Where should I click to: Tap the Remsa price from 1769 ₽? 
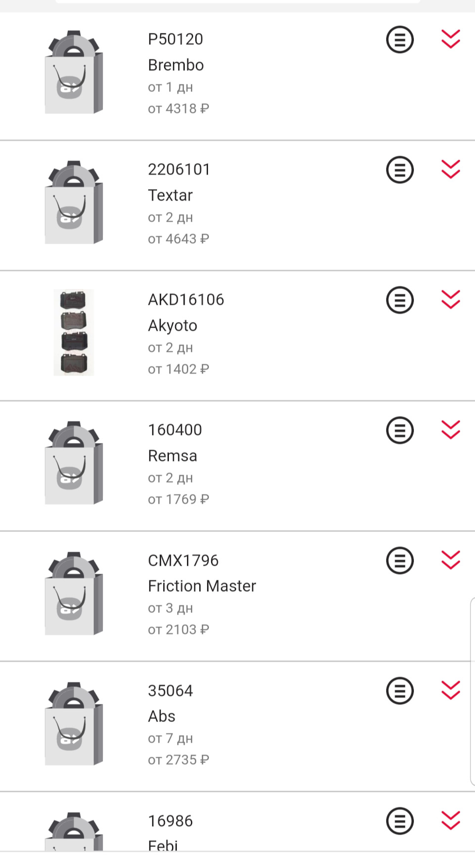pos(179,499)
